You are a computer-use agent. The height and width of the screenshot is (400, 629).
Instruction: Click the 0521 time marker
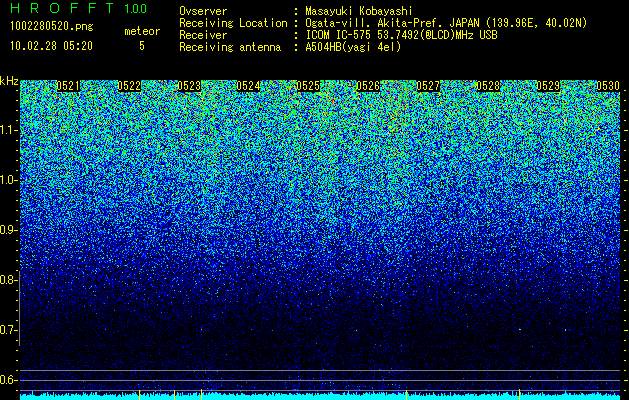pos(68,86)
